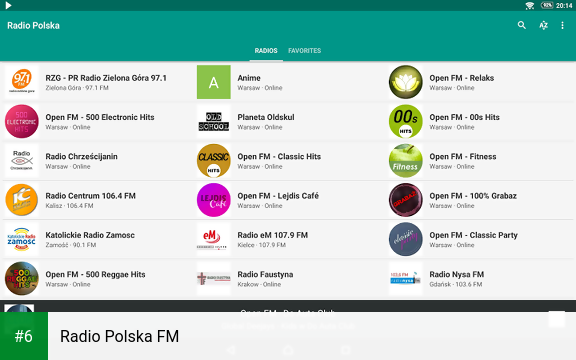
Task: Tap the battery indicator in status bar
Action: [547, 5]
